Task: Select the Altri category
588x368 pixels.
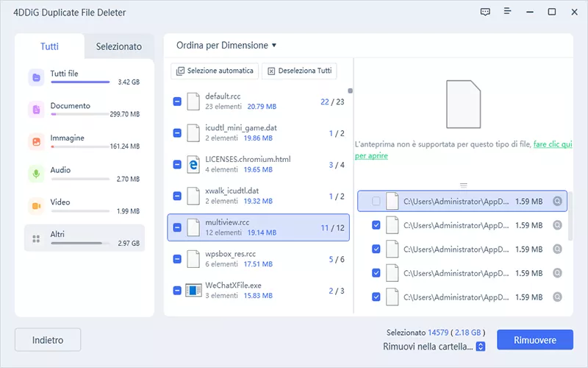Action: (85, 238)
